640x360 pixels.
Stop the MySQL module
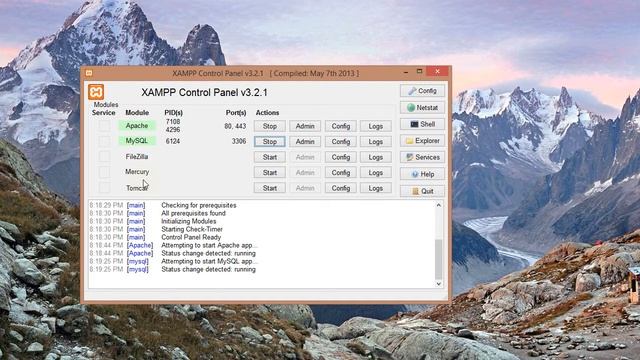click(269, 142)
